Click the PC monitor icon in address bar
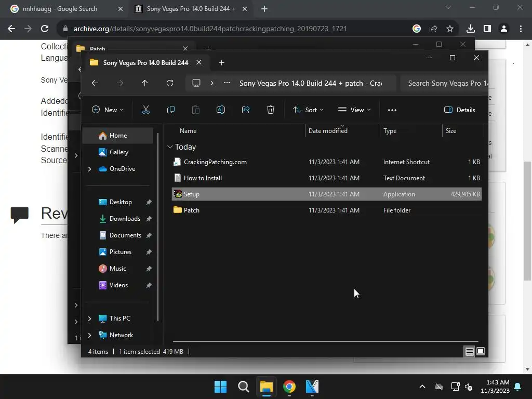This screenshot has width=532, height=399. pyautogui.click(x=196, y=83)
